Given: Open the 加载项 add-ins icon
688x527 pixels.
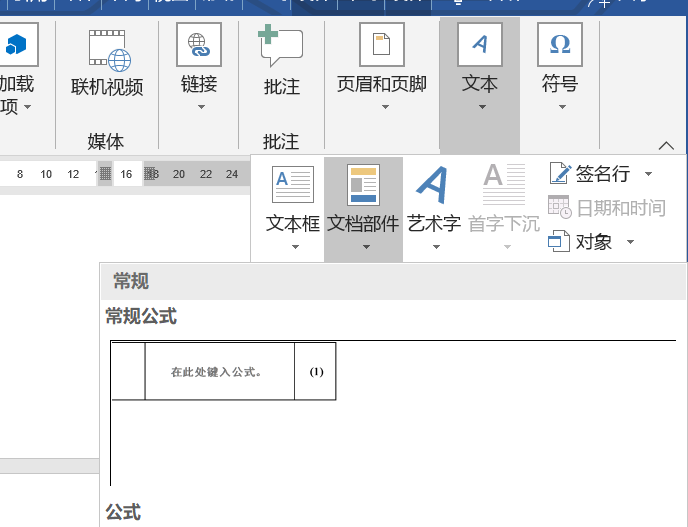Looking at the screenshot, I should pos(17,44).
